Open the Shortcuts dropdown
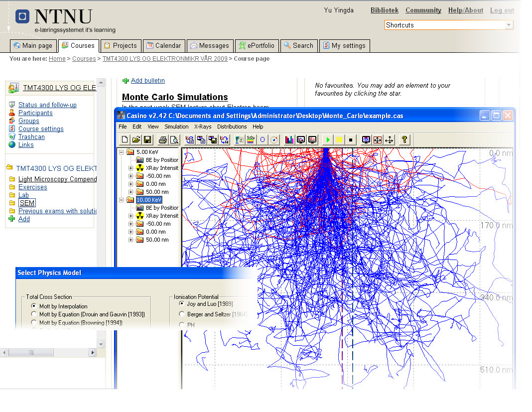This screenshot has height=412, width=532. click(x=508, y=25)
